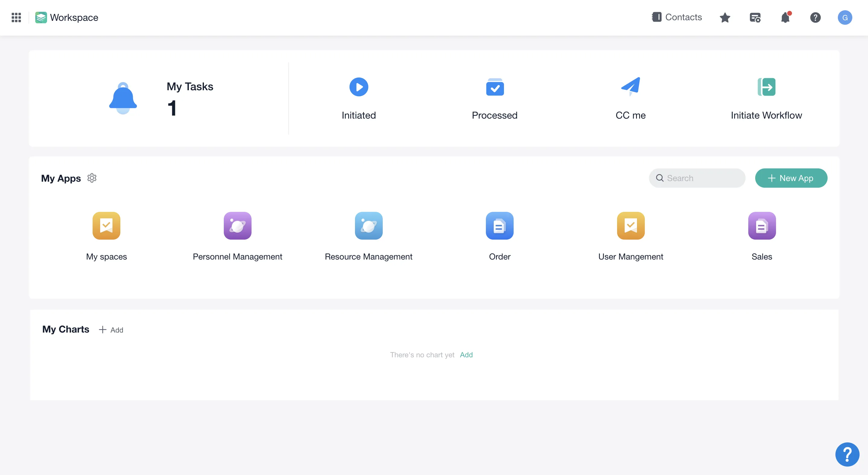Open notifications bell with red dot

(785, 17)
